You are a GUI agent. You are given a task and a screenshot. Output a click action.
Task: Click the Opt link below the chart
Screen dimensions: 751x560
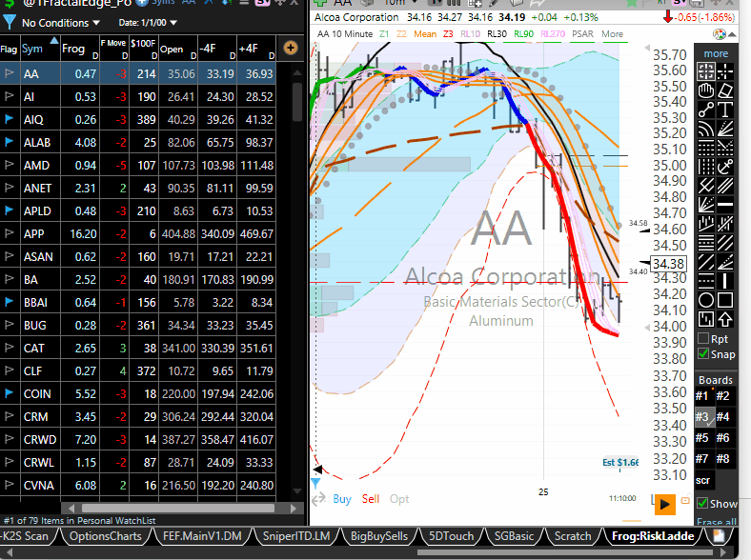coord(399,499)
